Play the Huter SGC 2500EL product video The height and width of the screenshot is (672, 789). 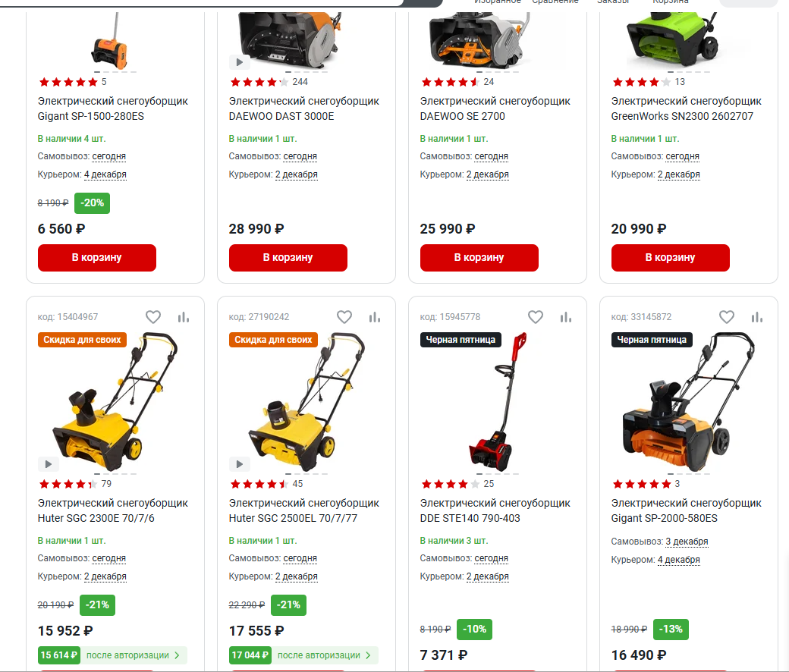[240, 463]
